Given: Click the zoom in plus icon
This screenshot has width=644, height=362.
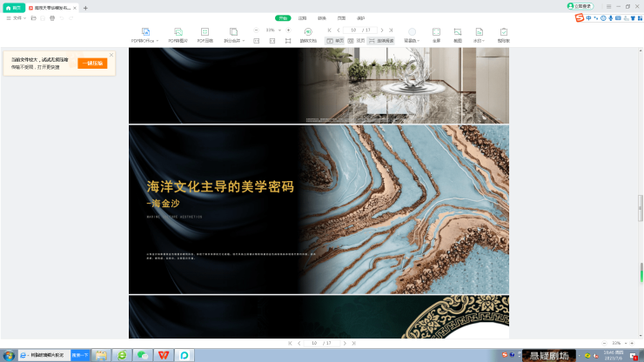Looking at the screenshot, I should pos(288,30).
